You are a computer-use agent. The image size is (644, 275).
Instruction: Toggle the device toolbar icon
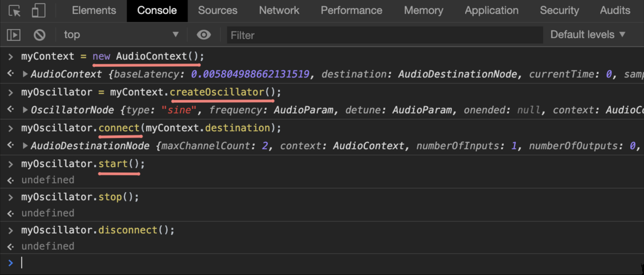38,11
